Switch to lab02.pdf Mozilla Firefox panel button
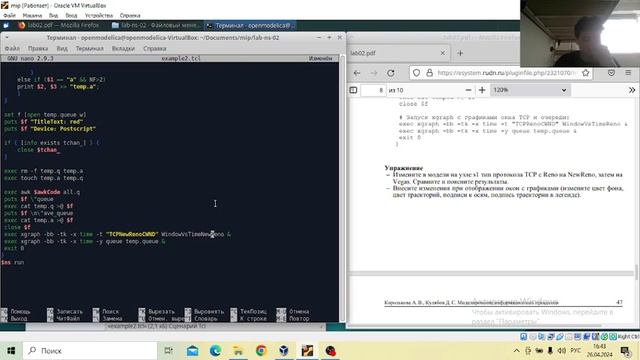 click(60, 25)
